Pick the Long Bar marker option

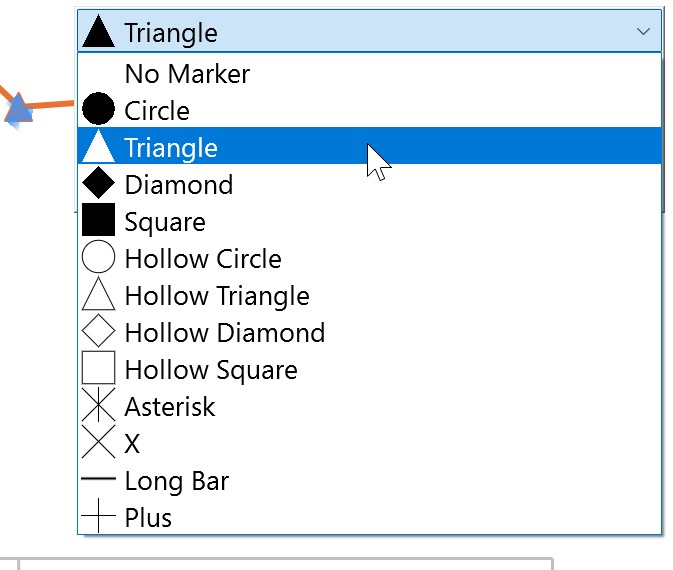coord(176,480)
